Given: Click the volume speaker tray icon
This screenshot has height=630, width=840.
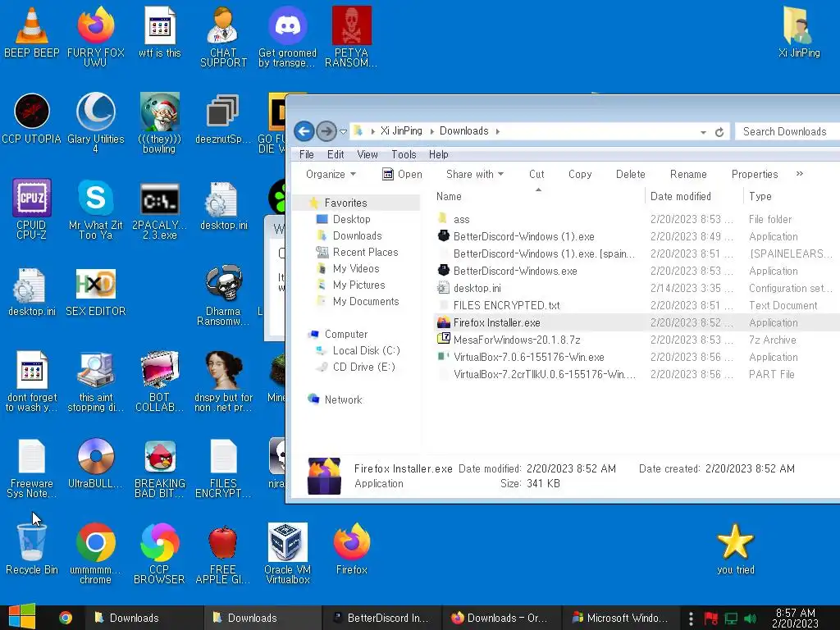Looking at the screenshot, I should 751,619.
